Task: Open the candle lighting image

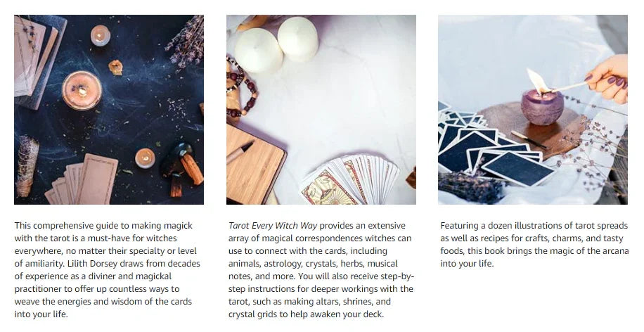Action: click(x=533, y=110)
